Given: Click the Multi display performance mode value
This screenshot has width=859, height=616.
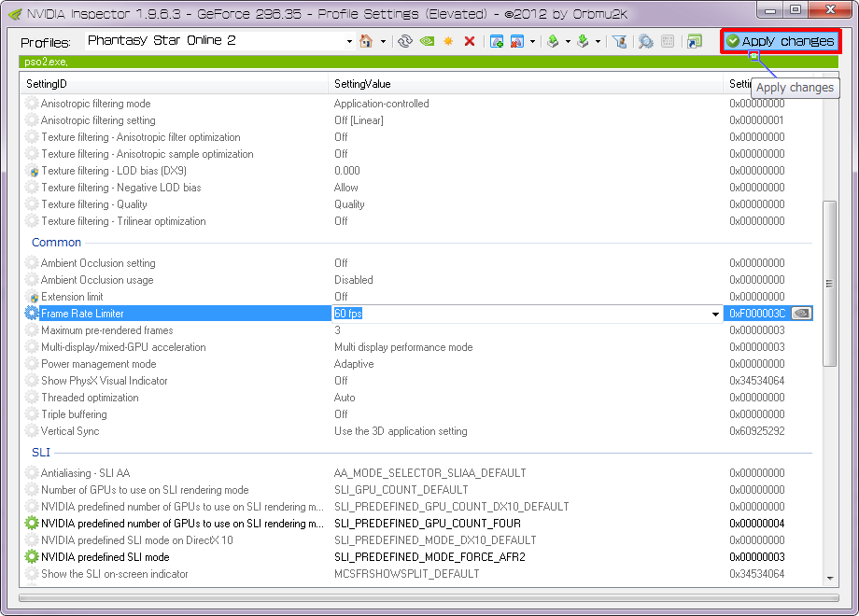Looking at the screenshot, I should (403, 347).
